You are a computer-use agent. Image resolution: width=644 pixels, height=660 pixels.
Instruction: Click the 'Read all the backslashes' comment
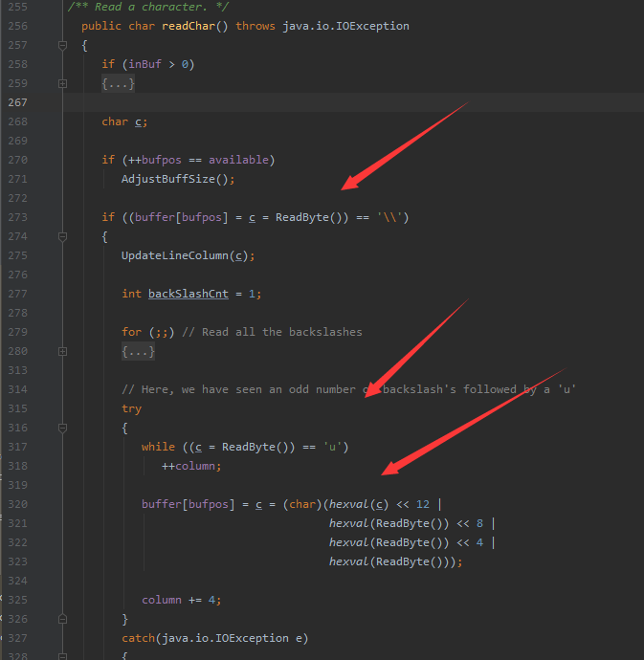[272, 332]
